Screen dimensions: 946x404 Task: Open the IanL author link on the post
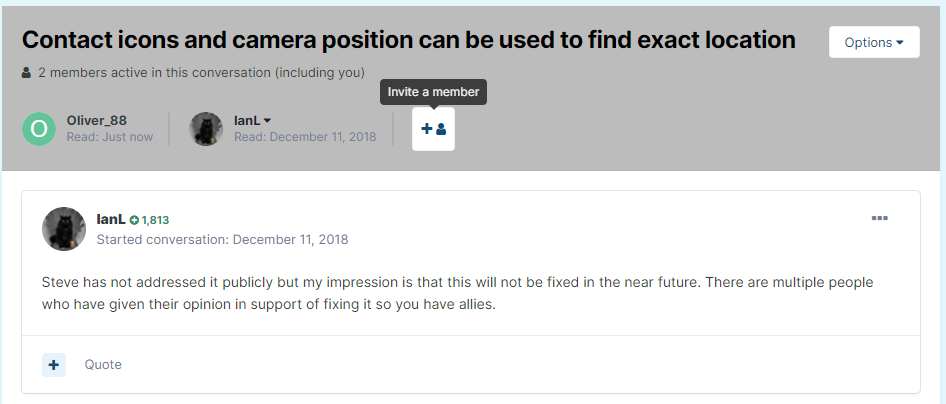110,219
